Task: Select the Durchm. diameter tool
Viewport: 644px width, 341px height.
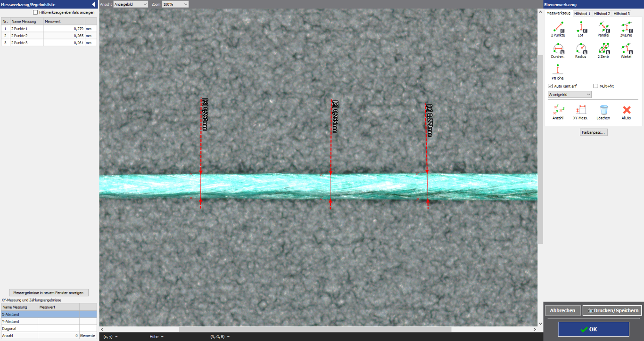Action: tap(558, 49)
